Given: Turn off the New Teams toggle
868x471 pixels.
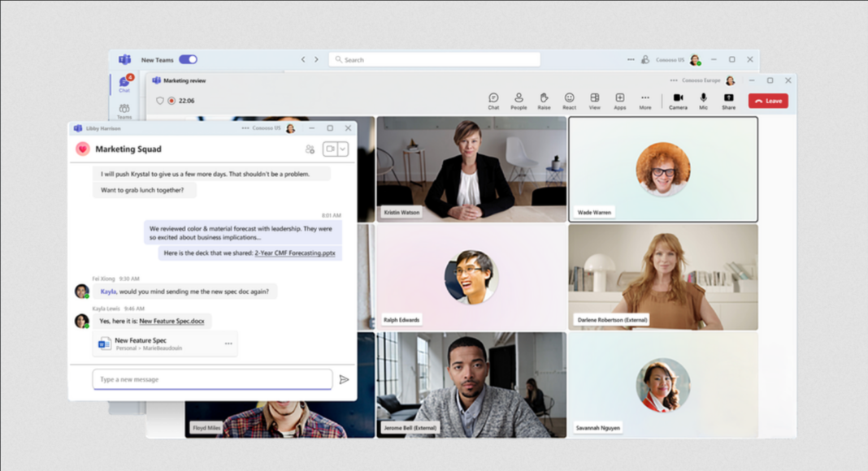Looking at the screenshot, I should pyautogui.click(x=188, y=59).
